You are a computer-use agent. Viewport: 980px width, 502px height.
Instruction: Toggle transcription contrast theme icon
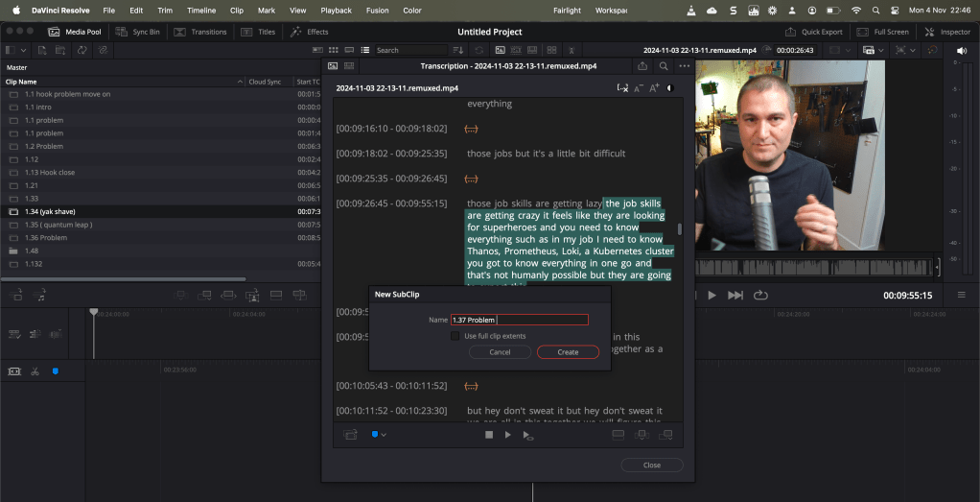tap(670, 88)
